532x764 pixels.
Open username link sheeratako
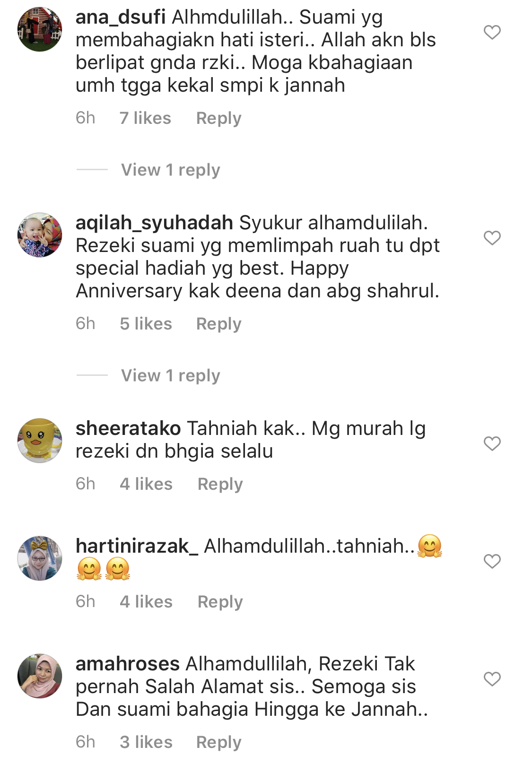coord(128,428)
